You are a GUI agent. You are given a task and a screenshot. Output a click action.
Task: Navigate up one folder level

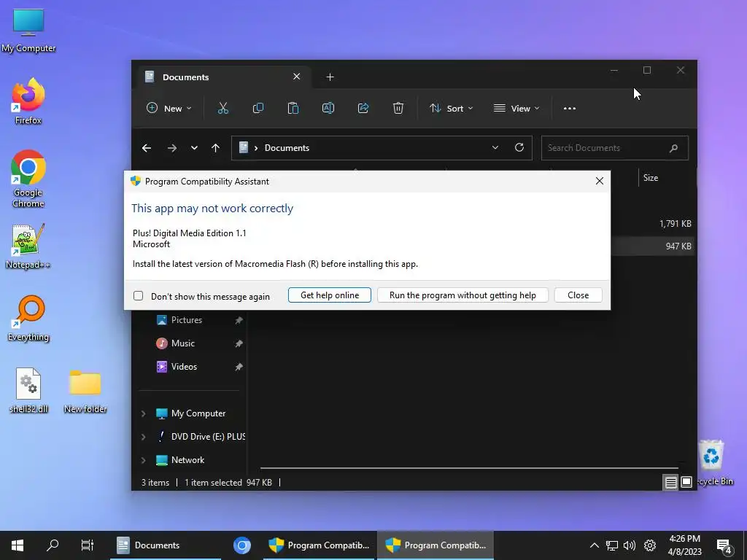(x=215, y=148)
